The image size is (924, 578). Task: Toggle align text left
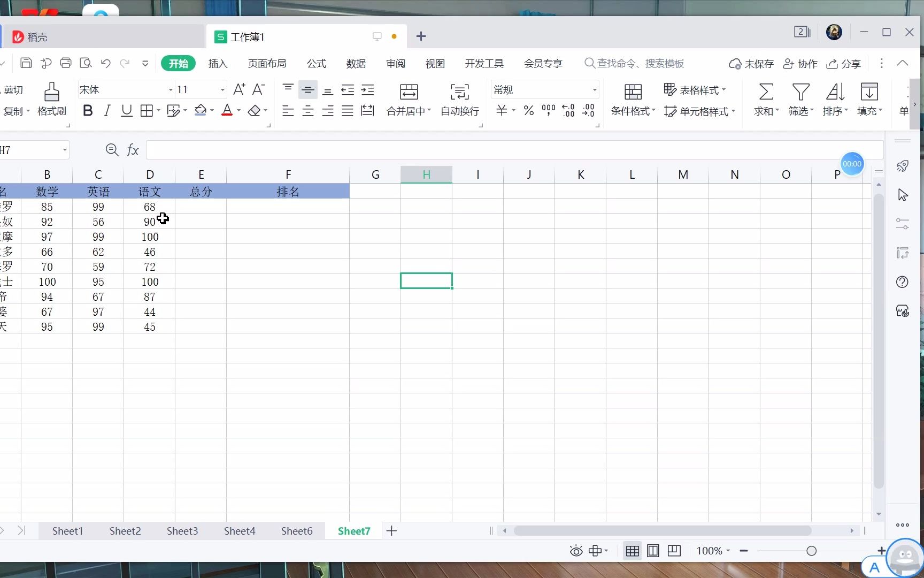coord(288,111)
